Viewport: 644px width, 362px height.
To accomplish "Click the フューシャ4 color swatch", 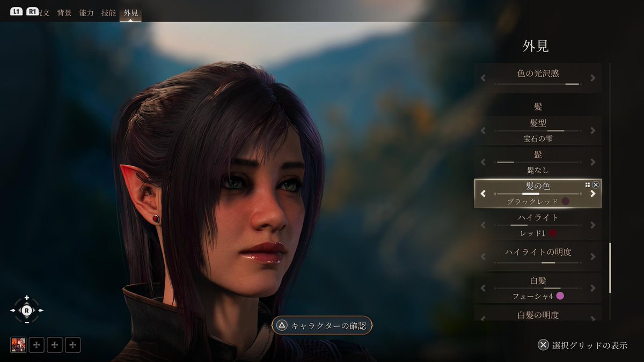I will (x=560, y=296).
